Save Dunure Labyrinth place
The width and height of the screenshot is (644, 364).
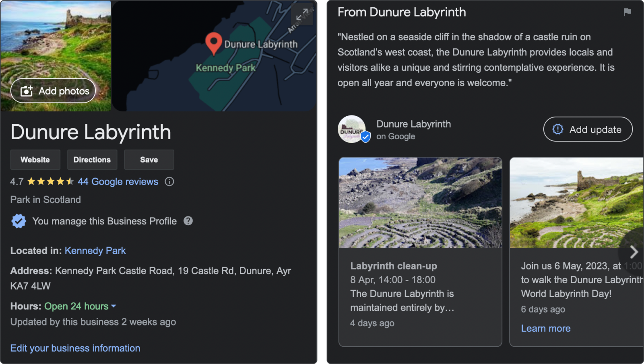tap(149, 160)
